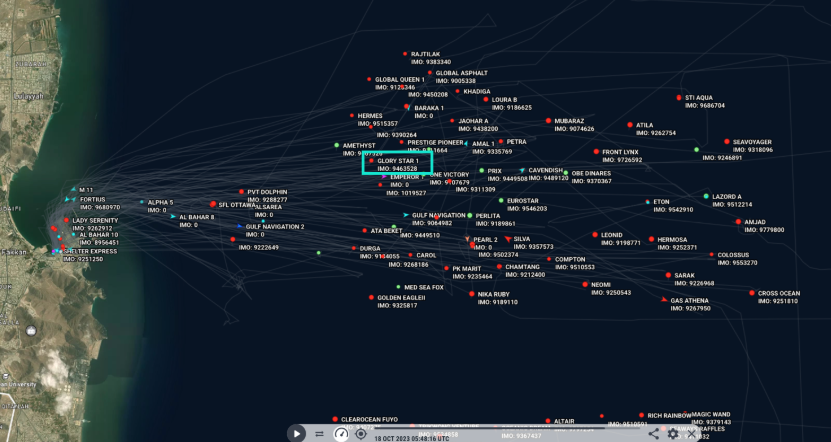
Task: Open playback settings gear
Action: click(673, 434)
